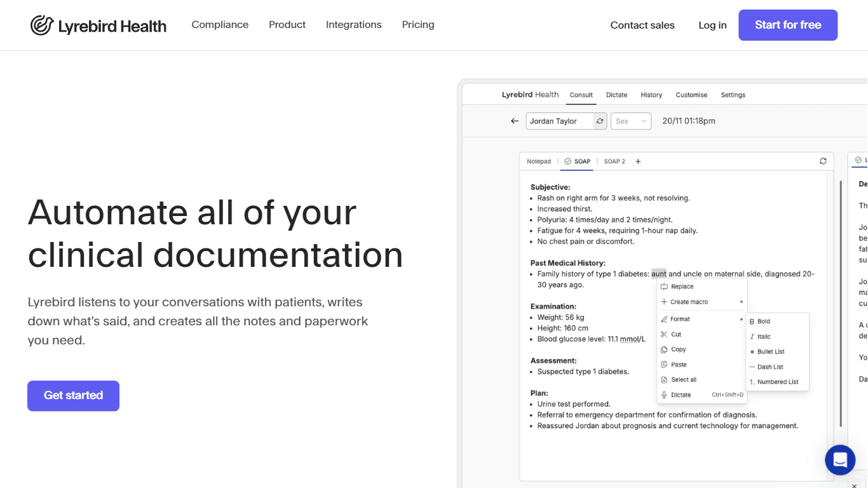Open the Customise tab
This screenshot has width=868, height=488.
[x=691, y=95]
